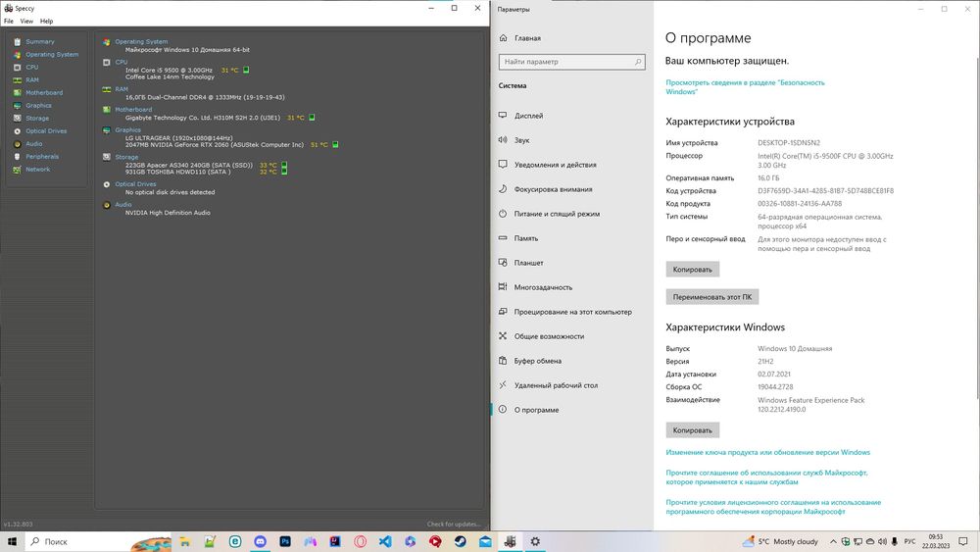
Task: Select Peripherals in Speccy sidebar
Action: (42, 157)
